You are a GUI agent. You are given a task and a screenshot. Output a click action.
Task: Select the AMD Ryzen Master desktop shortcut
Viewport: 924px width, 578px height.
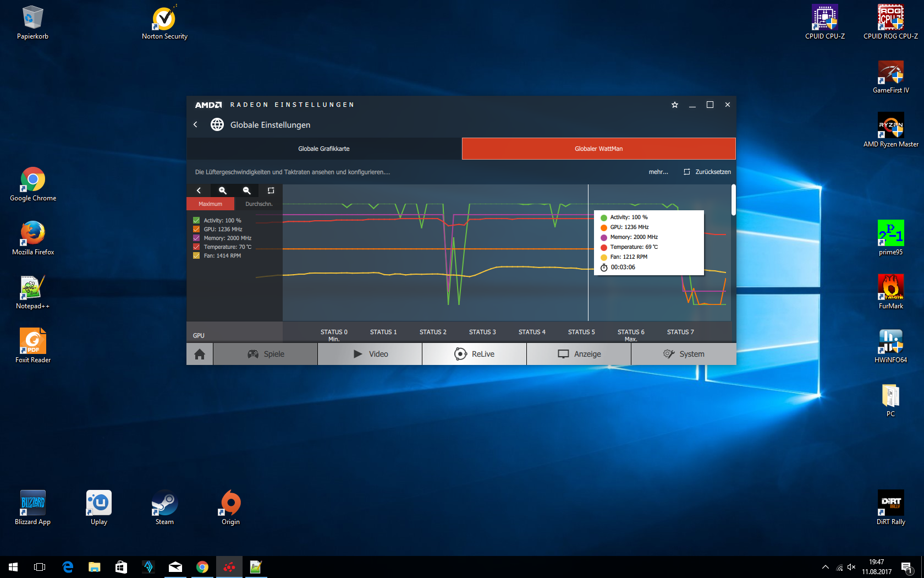point(891,130)
